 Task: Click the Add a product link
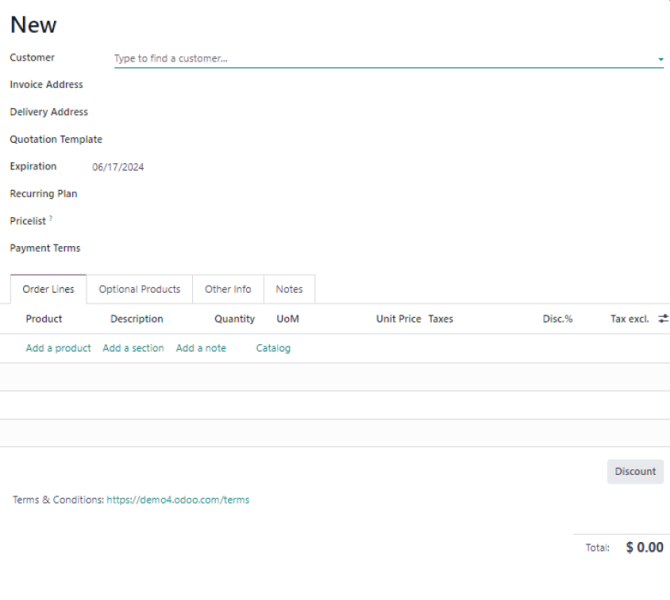tap(58, 348)
